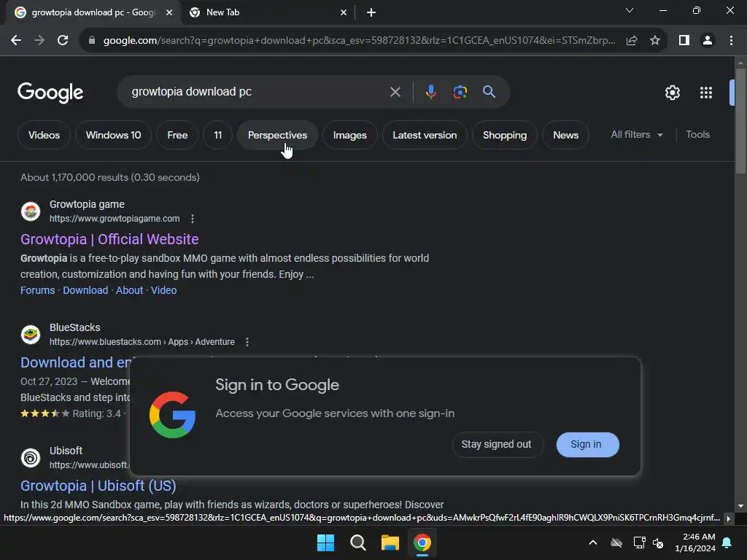The height and width of the screenshot is (560, 747).
Task: Click the BlueStacks site favicon
Action: (31, 334)
